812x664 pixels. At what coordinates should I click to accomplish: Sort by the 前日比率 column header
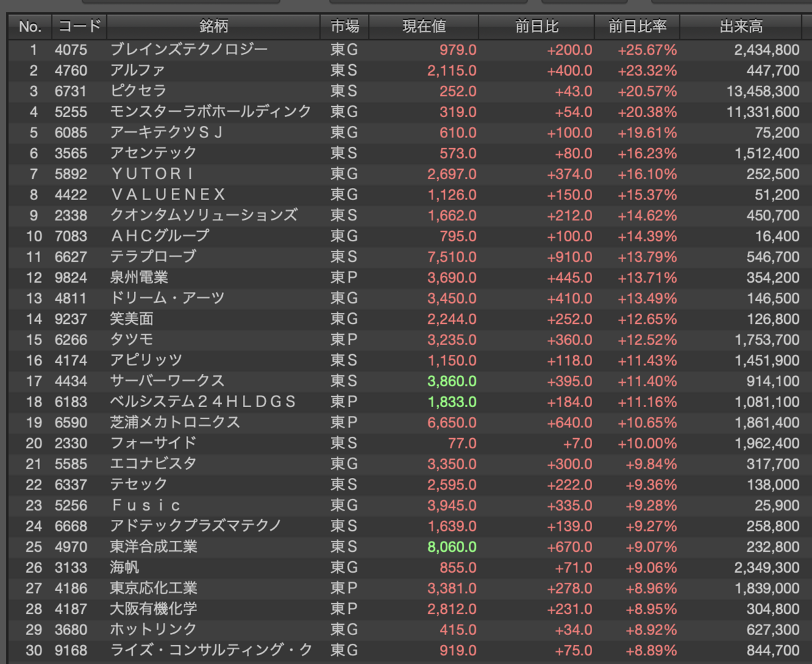[x=637, y=27]
